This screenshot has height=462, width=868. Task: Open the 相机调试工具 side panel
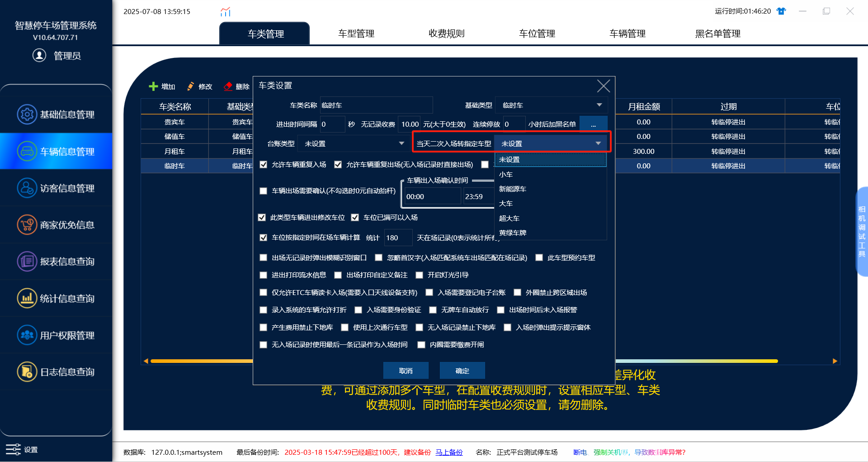click(862, 231)
